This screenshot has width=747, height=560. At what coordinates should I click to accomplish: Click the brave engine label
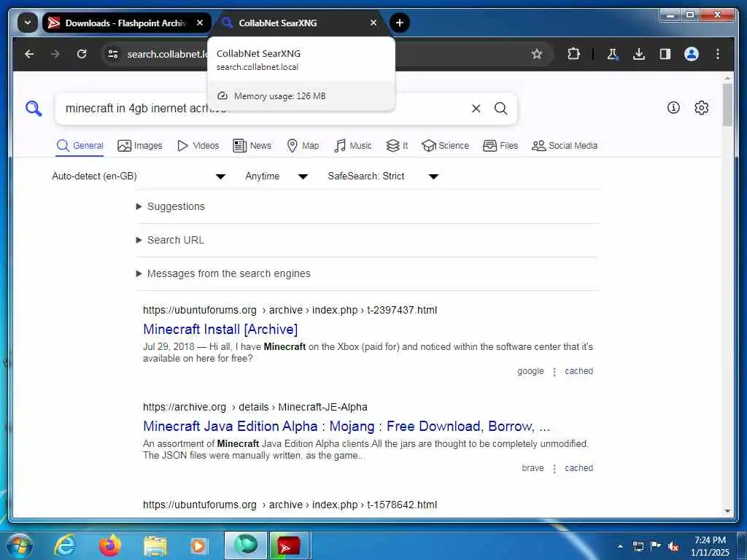click(x=533, y=468)
